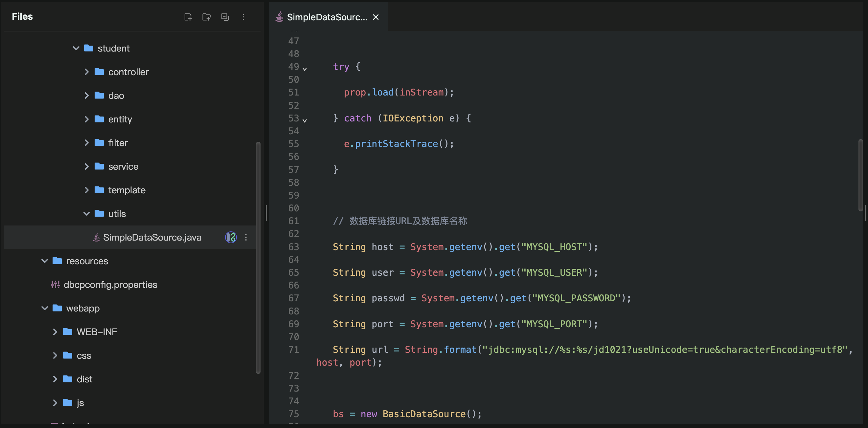Screen dimensions: 868x428
Task: Click printStackTrace on line 55
Action: tap(396, 144)
